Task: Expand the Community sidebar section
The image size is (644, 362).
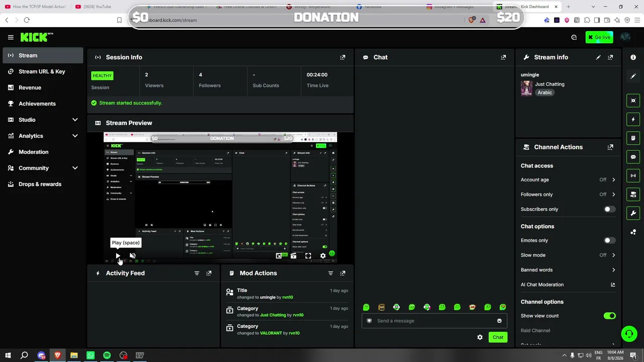Action: [75, 168]
